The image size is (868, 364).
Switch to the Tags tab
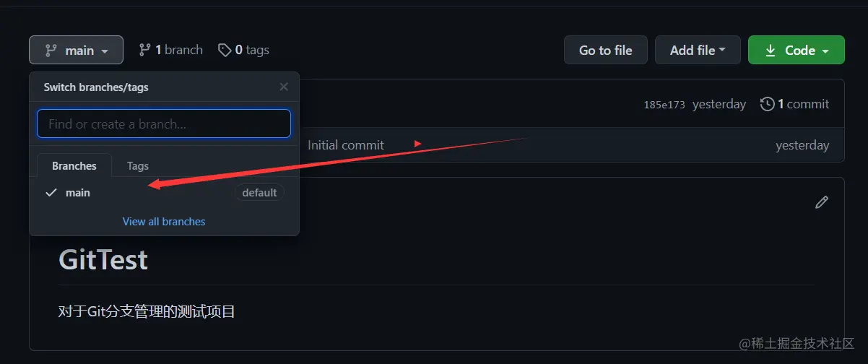tap(138, 166)
